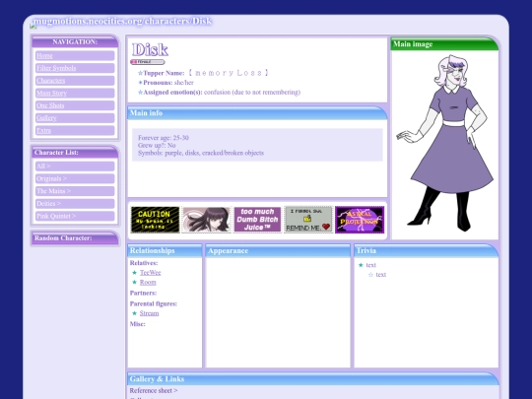Open the Room relative link

[x=148, y=283]
